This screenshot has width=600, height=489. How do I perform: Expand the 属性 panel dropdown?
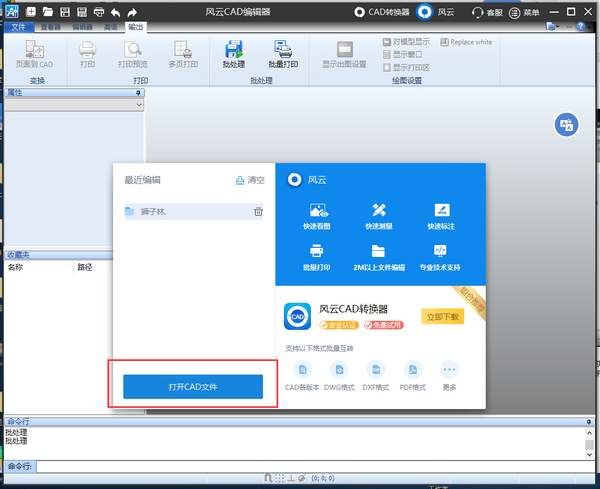pyautogui.click(x=139, y=104)
